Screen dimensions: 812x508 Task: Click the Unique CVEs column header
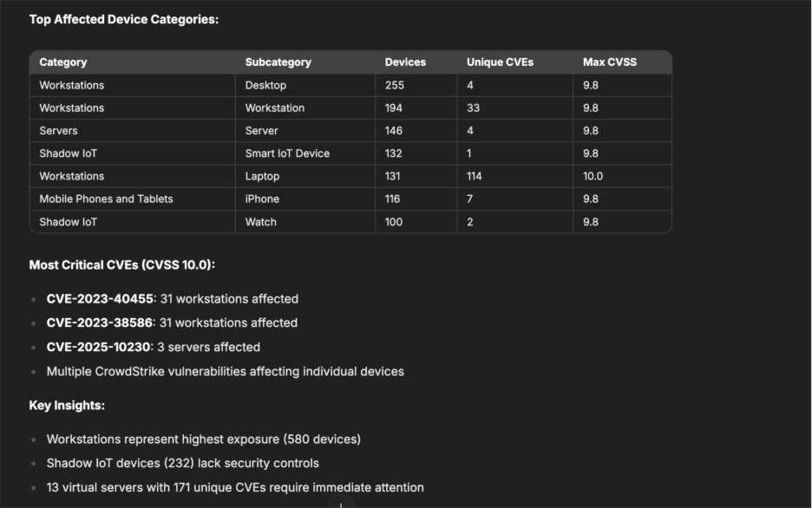500,62
